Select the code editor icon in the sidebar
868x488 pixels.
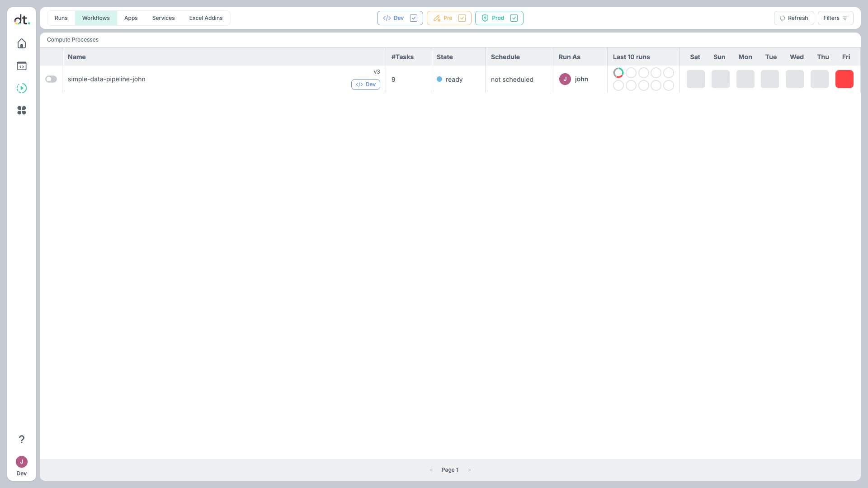[21, 66]
